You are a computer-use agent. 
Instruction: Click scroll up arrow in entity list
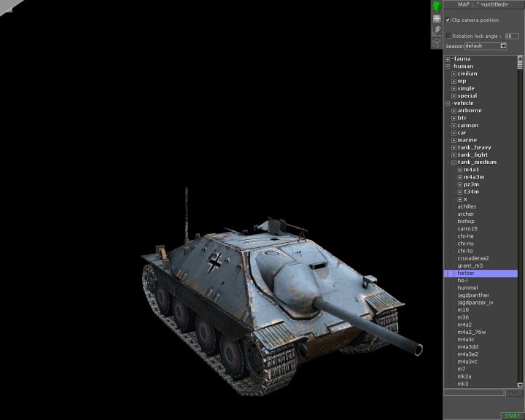(x=521, y=59)
